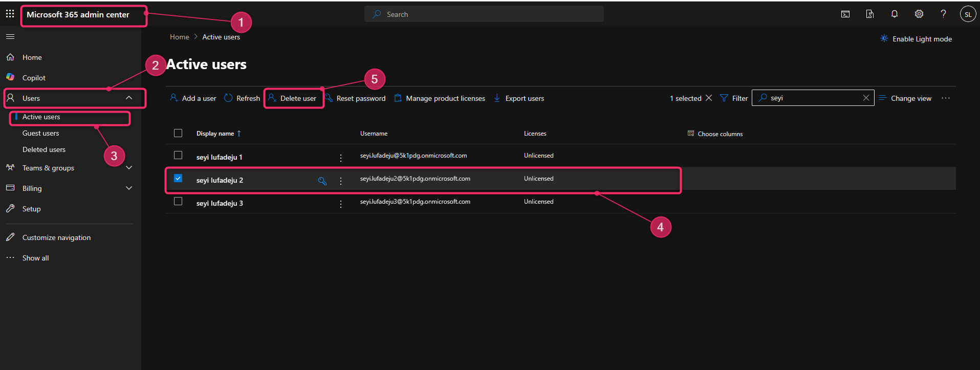Clear the 1 selected selection
Image resolution: width=980 pixels, height=370 pixels.
[x=709, y=98]
